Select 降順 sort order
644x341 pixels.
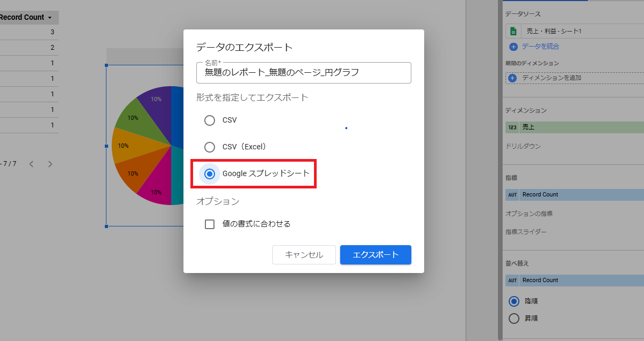[514, 301]
